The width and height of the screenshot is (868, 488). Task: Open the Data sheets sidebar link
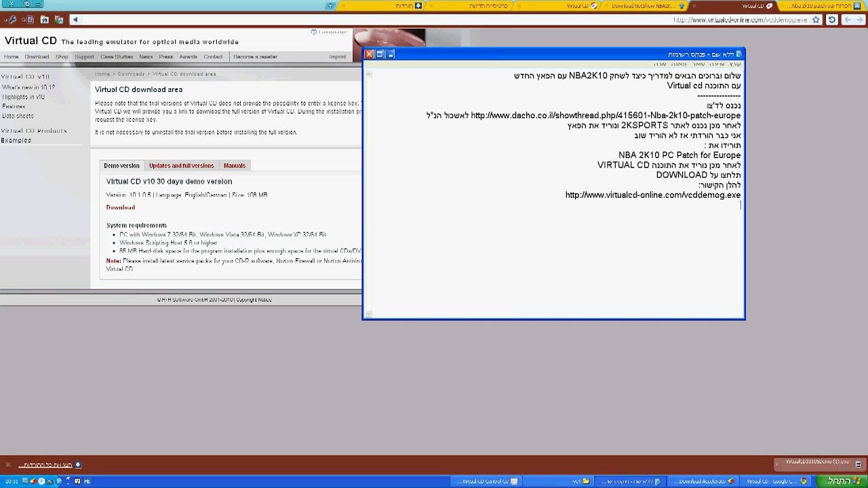pyautogui.click(x=18, y=116)
